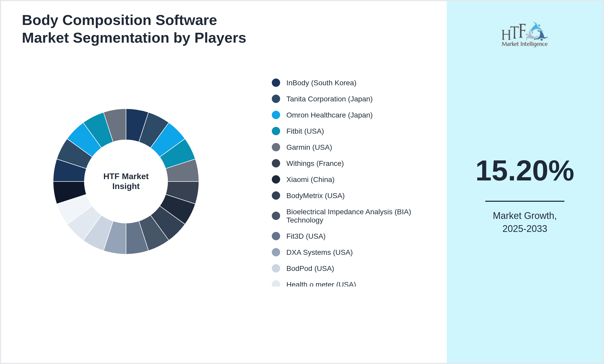Click the HTF Market Intelligence logo
The height and width of the screenshot is (364, 604).
pyautogui.click(x=525, y=34)
